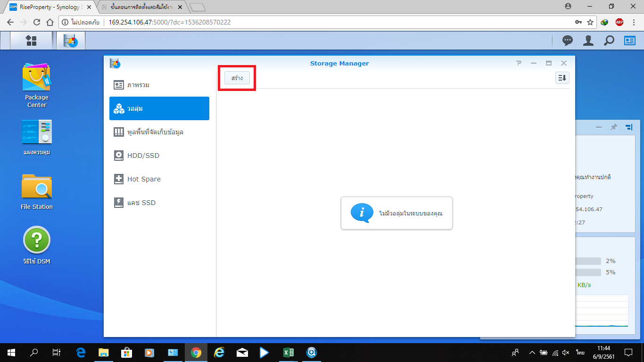Open the sort order dropdown in Storage Manager
Image resolution: width=644 pixels, height=362 pixels.
point(562,78)
